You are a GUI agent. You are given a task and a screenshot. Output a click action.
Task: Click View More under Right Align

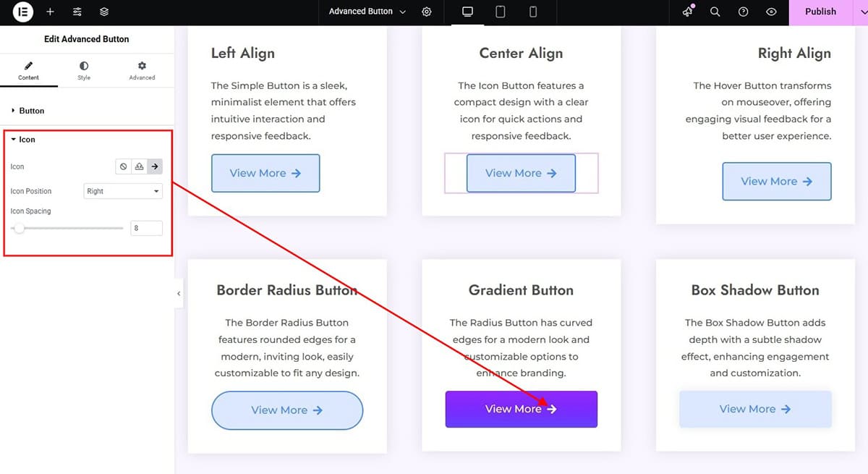coord(777,182)
